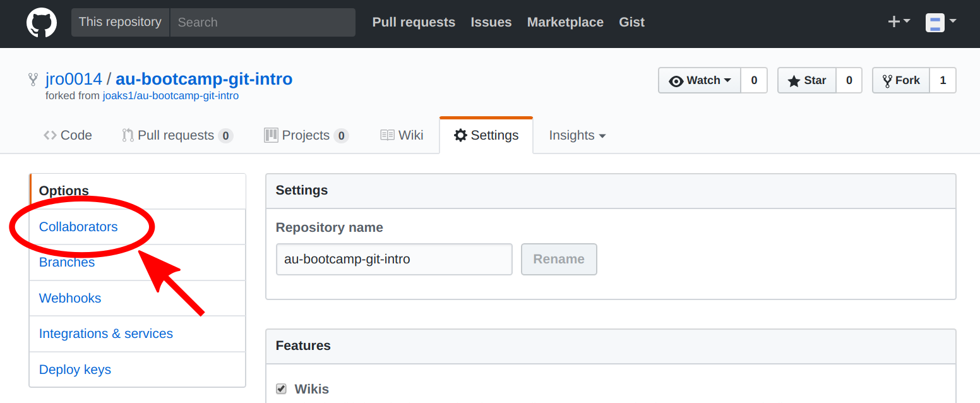
Task: Toggle the Wikis feature checkbox
Action: (282, 388)
